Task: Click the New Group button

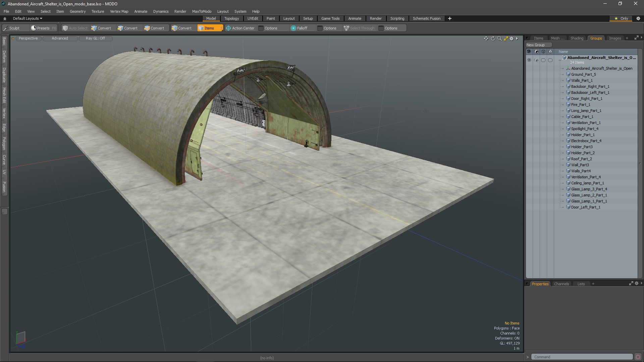Action: coord(539,45)
